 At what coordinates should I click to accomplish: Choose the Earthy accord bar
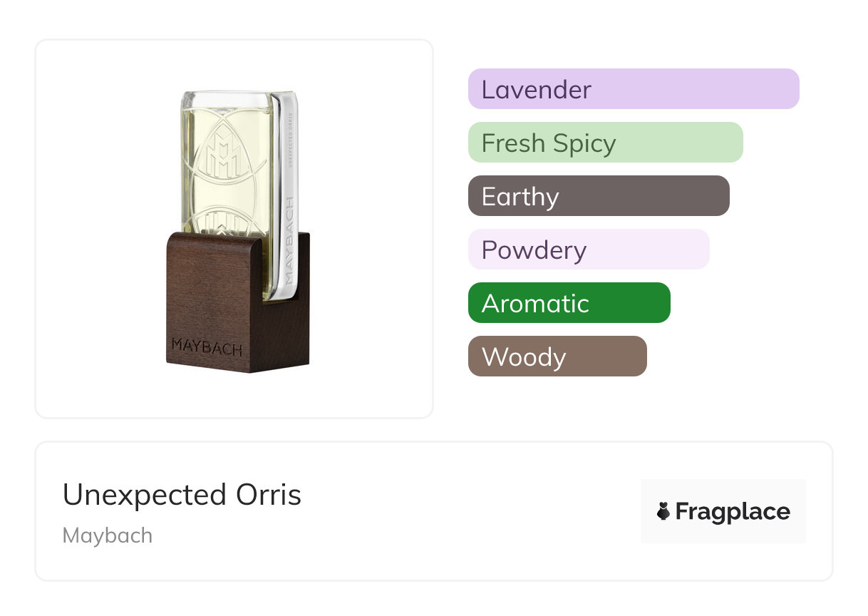coord(598,196)
